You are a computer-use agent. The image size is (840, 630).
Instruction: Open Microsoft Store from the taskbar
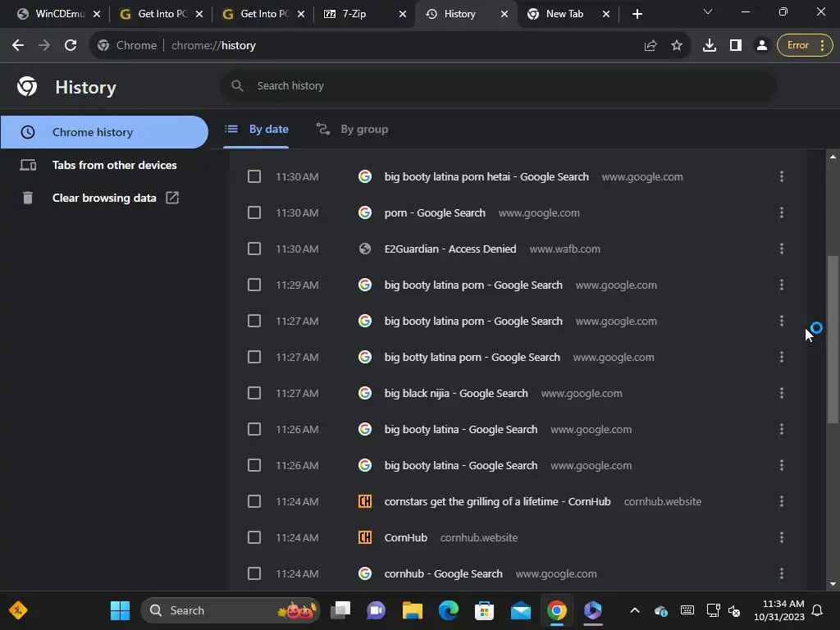click(x=484, y=610)
